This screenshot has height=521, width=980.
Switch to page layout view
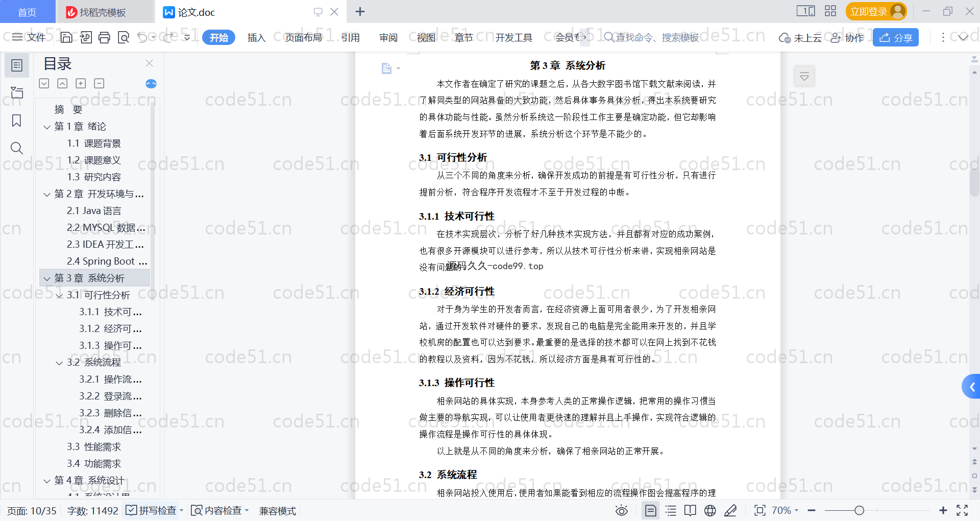(x=651, y=510)
